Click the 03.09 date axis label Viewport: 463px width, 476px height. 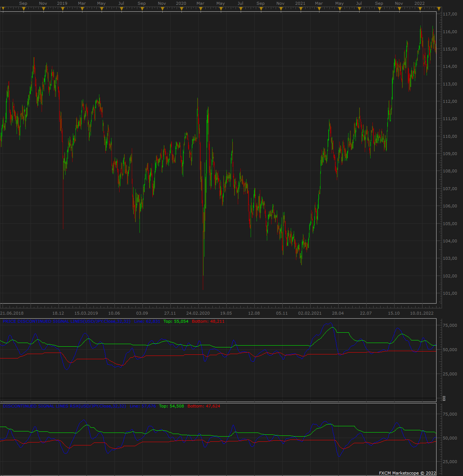(142, 313)
